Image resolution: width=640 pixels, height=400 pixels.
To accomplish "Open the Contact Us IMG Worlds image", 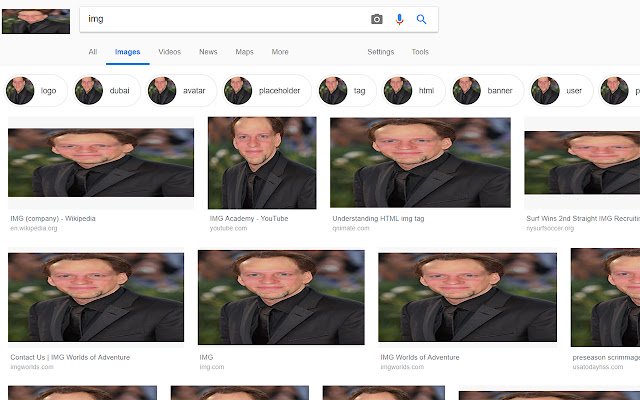I will point(96,297).
